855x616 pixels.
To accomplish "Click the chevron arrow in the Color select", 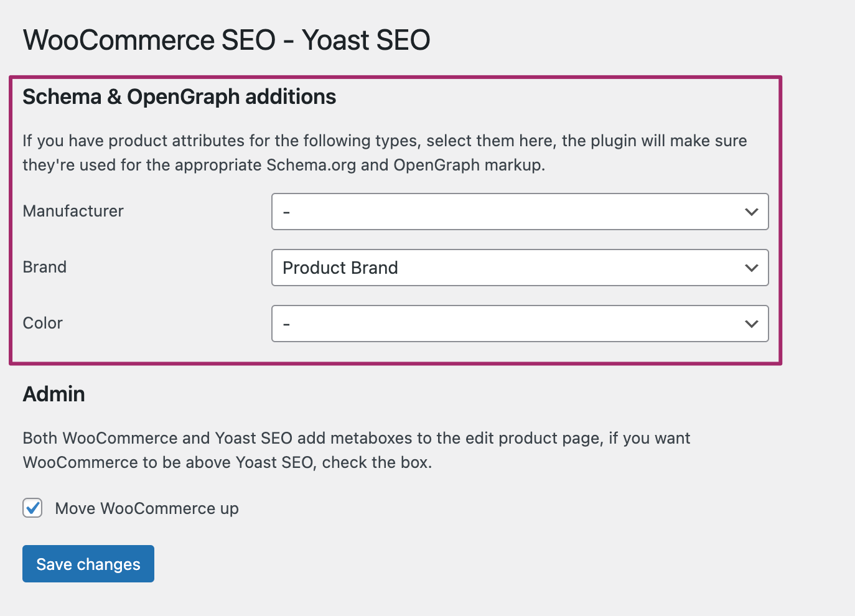I will (751, 324).
